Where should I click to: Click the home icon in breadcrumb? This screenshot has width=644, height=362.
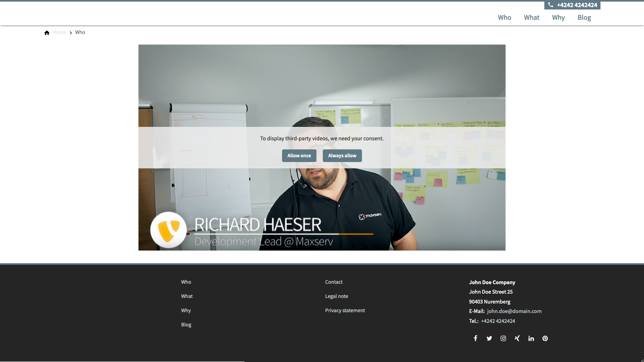[47, 32]
